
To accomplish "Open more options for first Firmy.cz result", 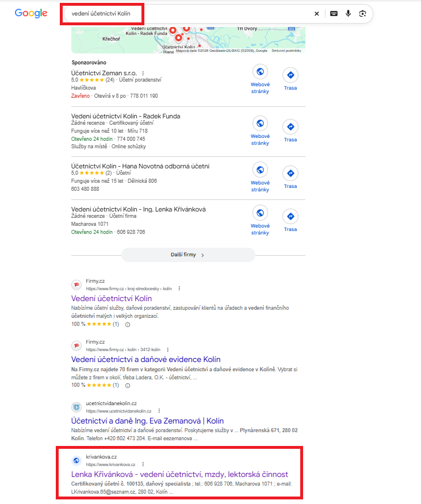I will [x=179, y=288].
